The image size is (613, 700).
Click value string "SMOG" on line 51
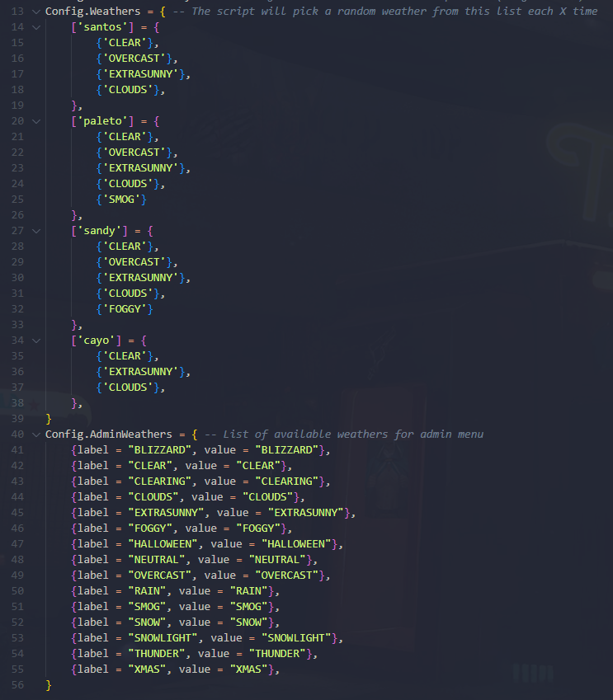tap(248, 607)
